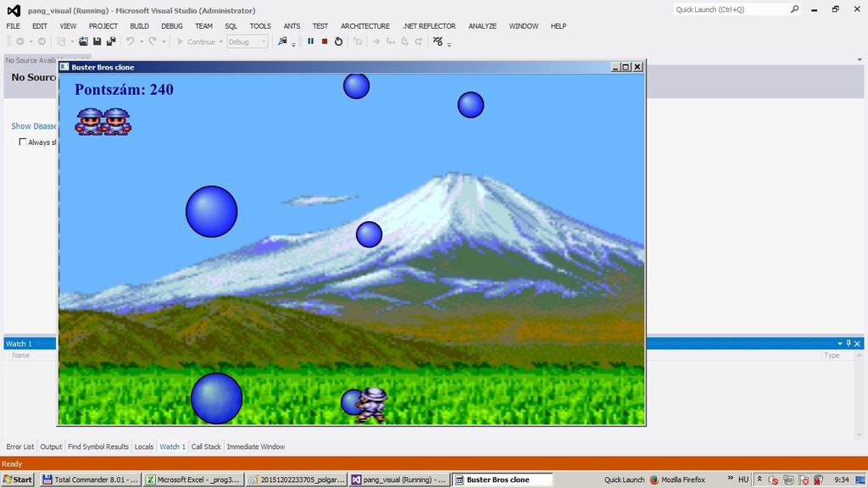Click the Visual Studio logo in title bar
Screen dimensions: 868x488
click(x=14, y=10)
